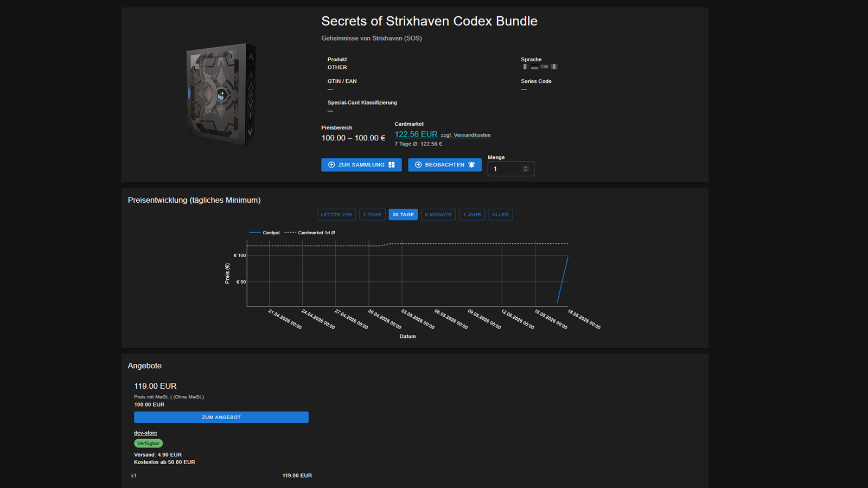
Task: Click the bell icon on the Beobachten button
Action: pos(471,165)
